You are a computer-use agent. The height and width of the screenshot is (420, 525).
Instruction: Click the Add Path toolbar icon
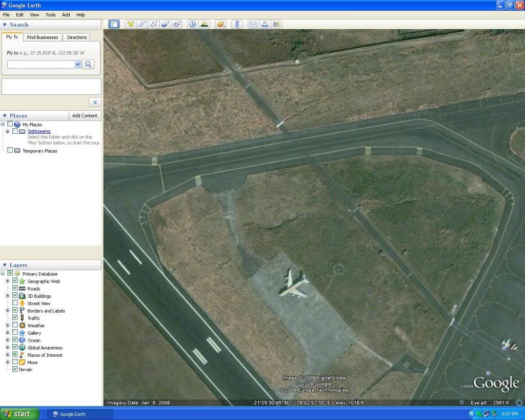coord(154,24)
